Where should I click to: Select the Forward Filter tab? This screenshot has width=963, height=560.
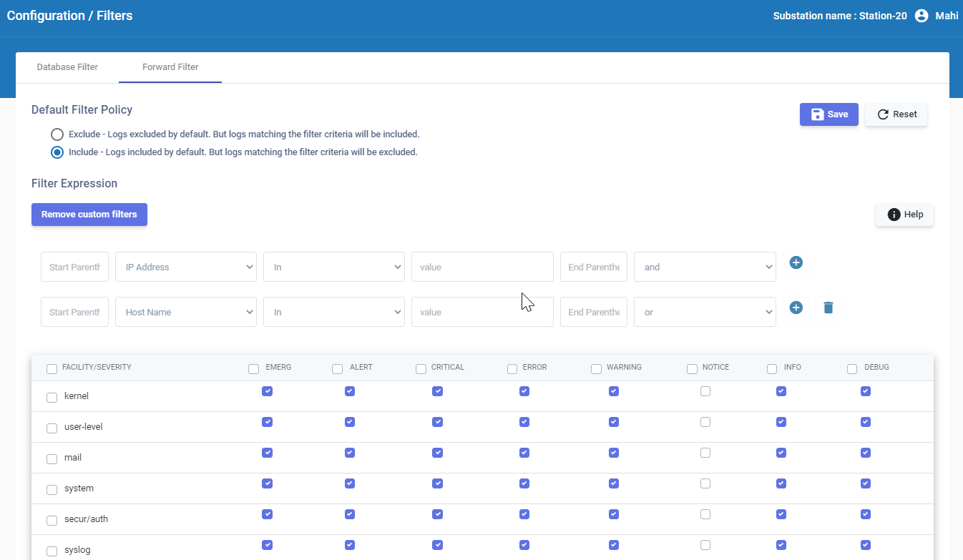point(170,67)
